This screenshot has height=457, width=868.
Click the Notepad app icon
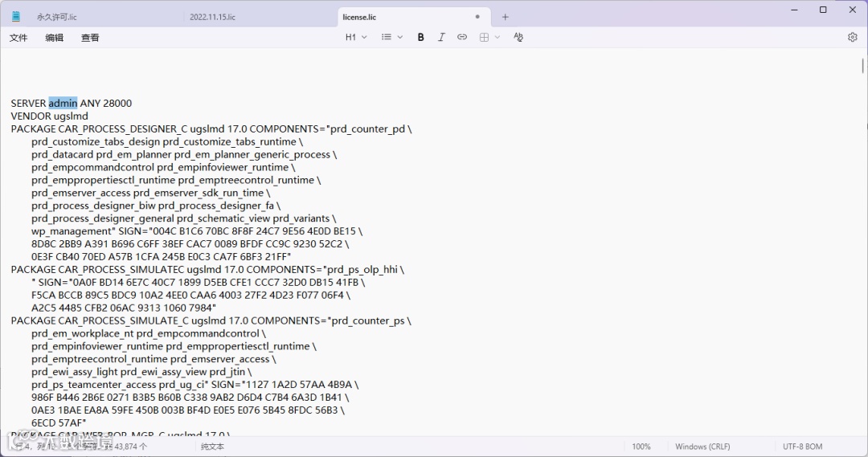16,17
